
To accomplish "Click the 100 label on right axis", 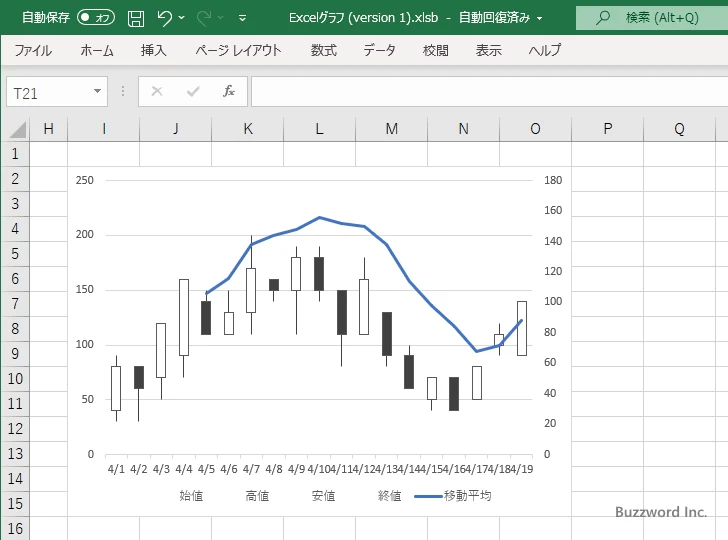I will click(x=553, y=301).
